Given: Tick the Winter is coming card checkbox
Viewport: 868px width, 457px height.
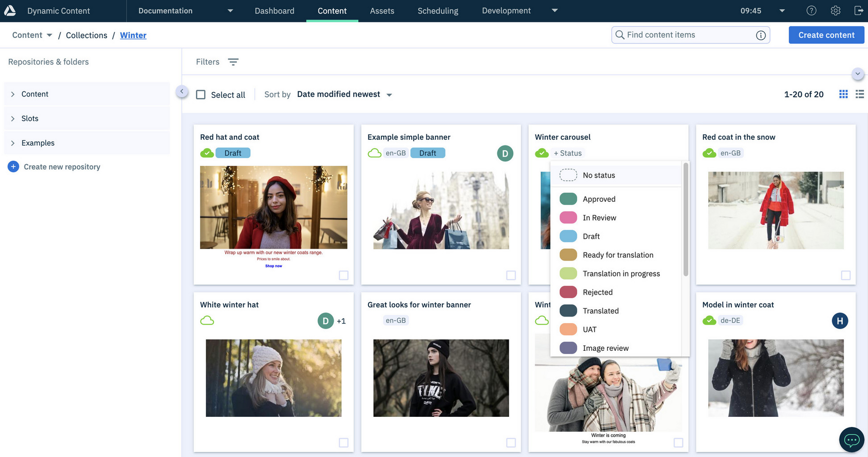Looking at the screenshot, I should (678, 443).
